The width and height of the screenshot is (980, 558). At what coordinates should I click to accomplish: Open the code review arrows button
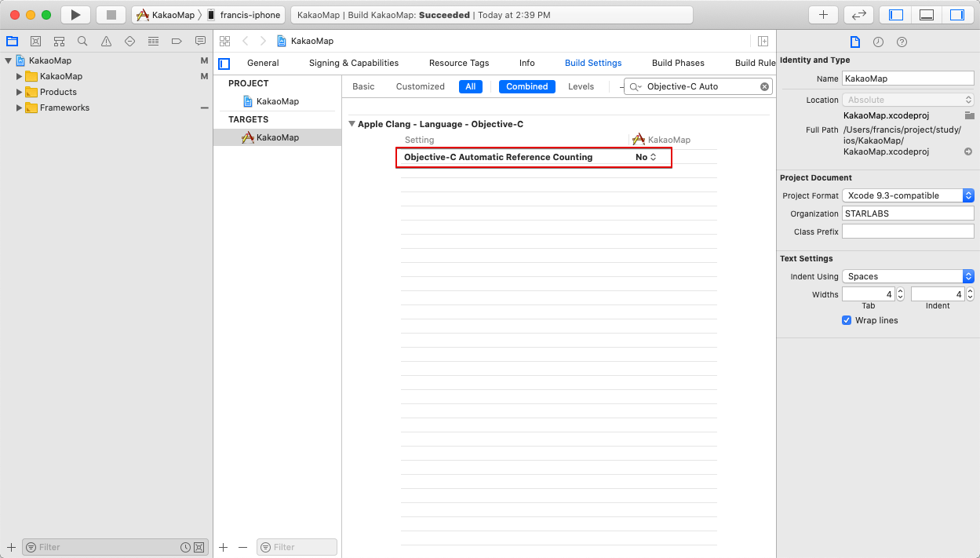coord(858,15)
